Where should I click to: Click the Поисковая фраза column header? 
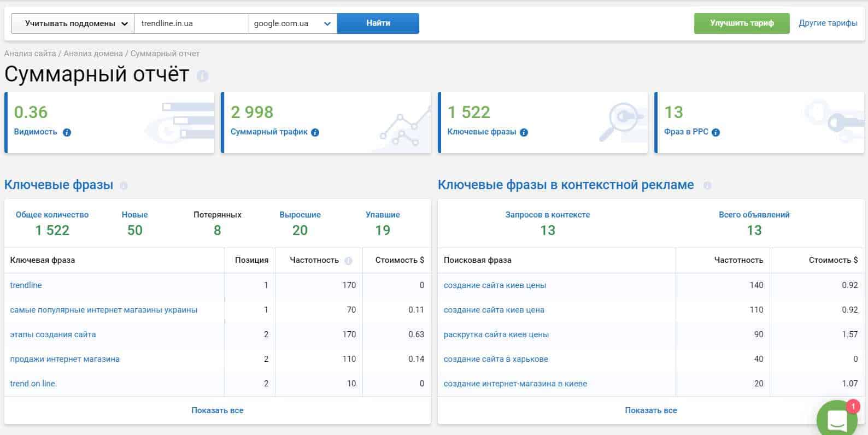(477, 260)
